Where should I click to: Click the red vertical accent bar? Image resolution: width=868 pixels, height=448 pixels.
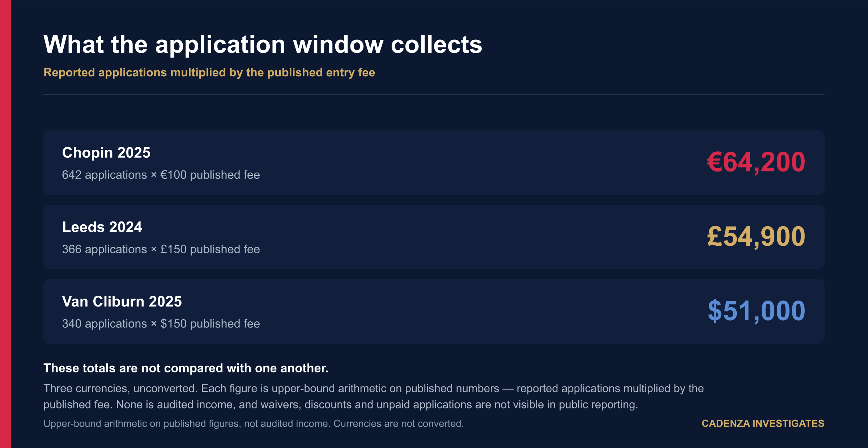tap(5, 224)
